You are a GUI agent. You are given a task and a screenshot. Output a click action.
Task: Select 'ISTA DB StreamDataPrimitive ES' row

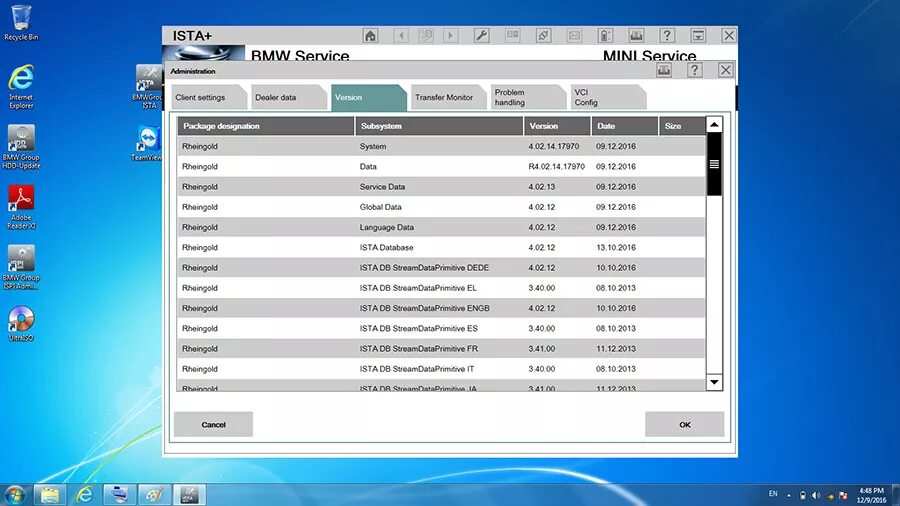tap(441, 328)
